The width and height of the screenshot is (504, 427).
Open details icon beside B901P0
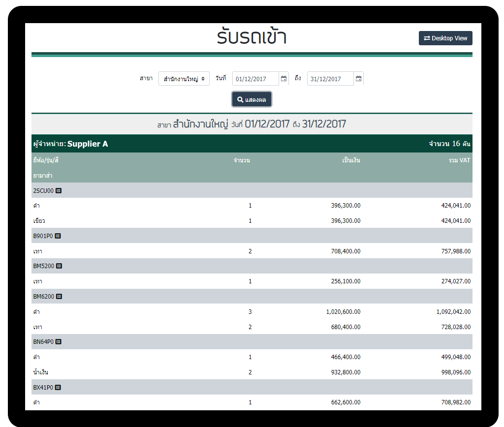tap(58, 236)
